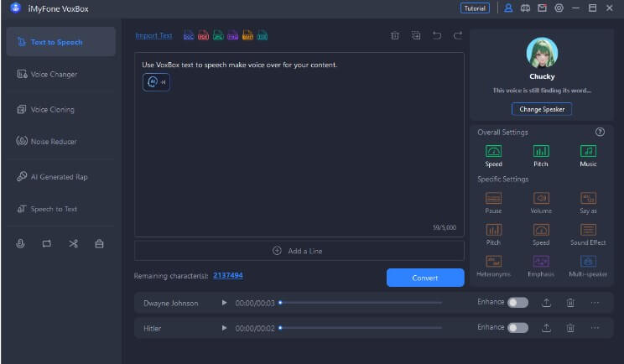Open the AI Generated Rap tab
The height and width of the screenshot is (364, 624).
tap(59, 177)
